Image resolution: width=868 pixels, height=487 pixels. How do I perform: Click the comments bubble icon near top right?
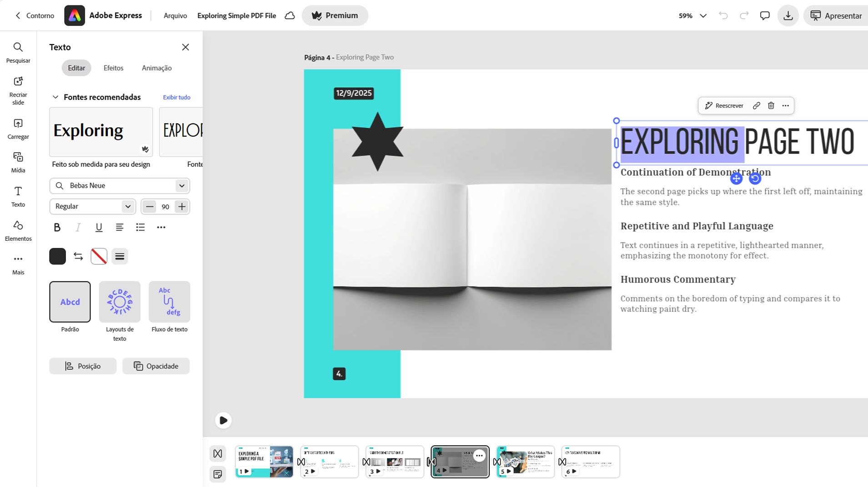pos(764,15)
